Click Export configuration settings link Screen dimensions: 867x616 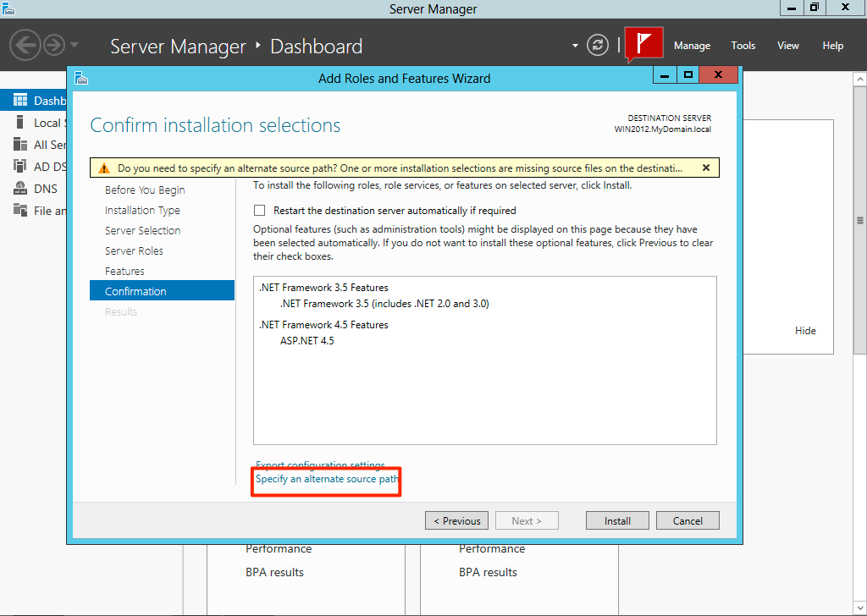point(320,465)
